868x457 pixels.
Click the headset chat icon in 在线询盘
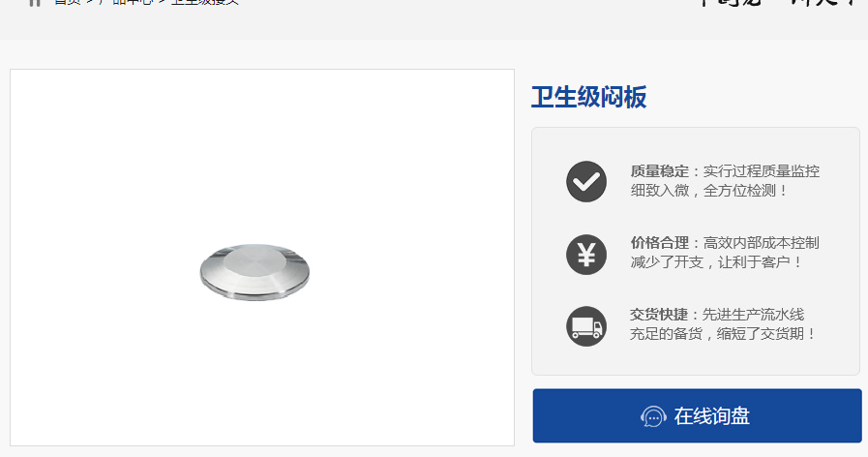pos(653,416)
